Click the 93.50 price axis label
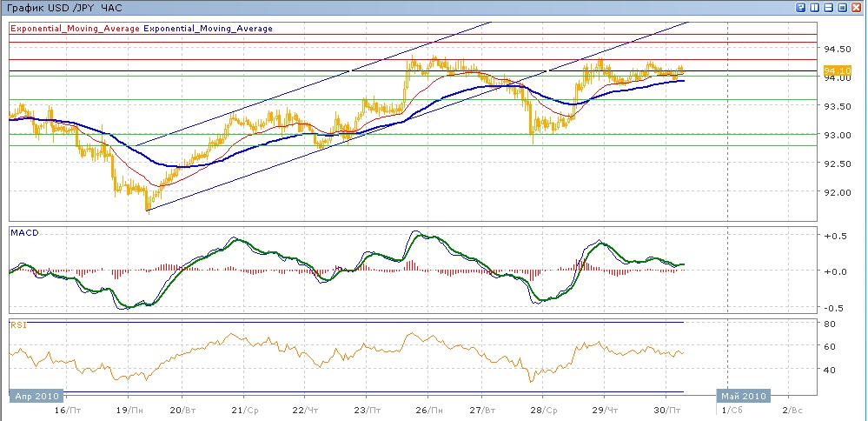The width and height of the screenshot is (868, 421). coord(837,106)
